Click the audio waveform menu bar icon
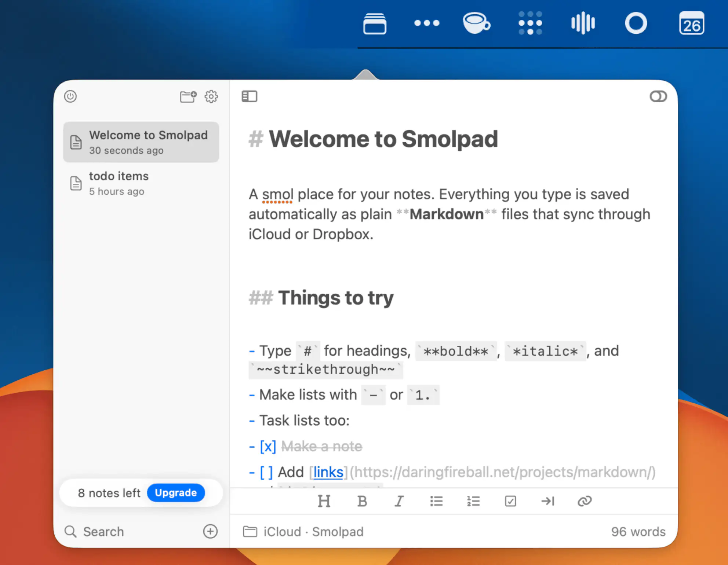This screenshot has height=565, width=728. [583, 23]
